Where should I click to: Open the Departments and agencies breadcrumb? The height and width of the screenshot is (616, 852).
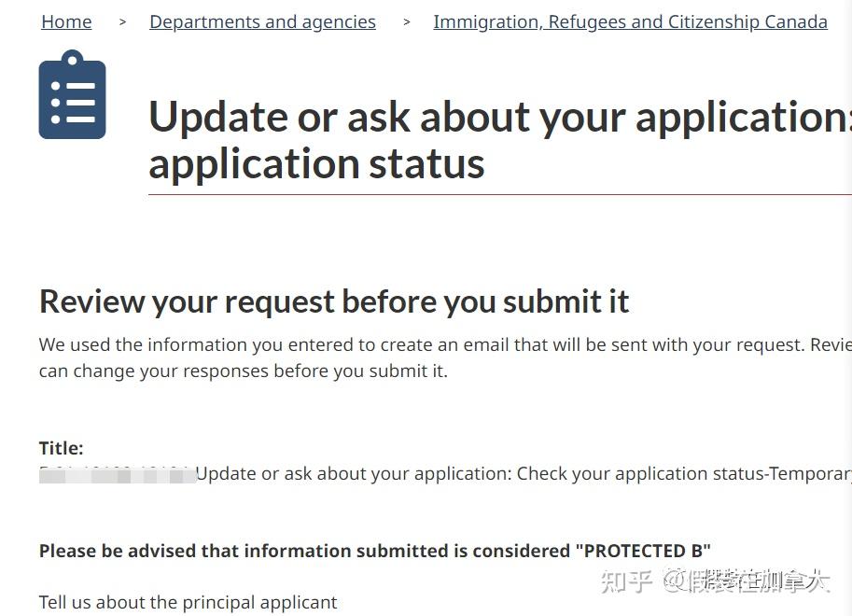coord(262,21)
